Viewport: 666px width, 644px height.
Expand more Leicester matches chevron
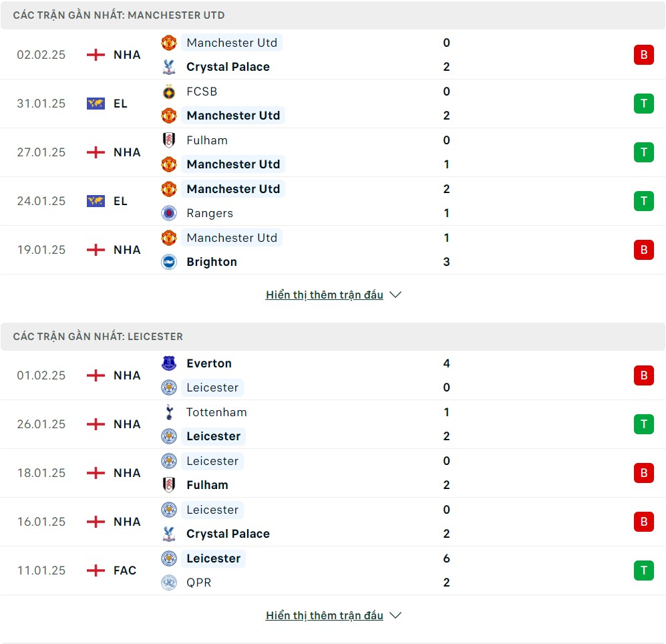(x=395, y=615)
